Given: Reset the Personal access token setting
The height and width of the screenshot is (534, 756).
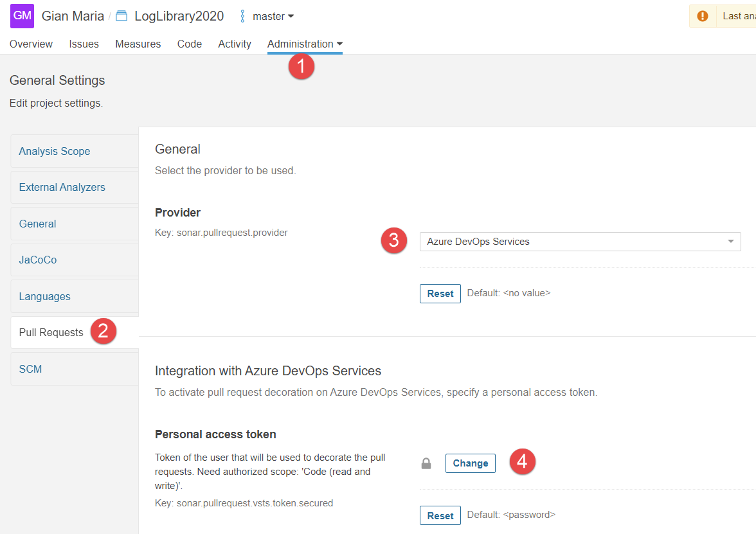Looking at the screenshot, I should (x=440, y=515).
